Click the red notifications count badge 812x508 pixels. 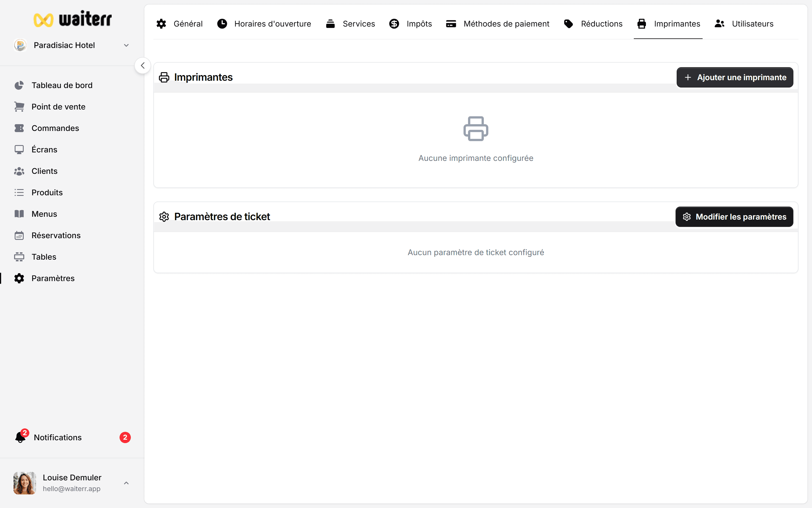[x=125, y=437]
